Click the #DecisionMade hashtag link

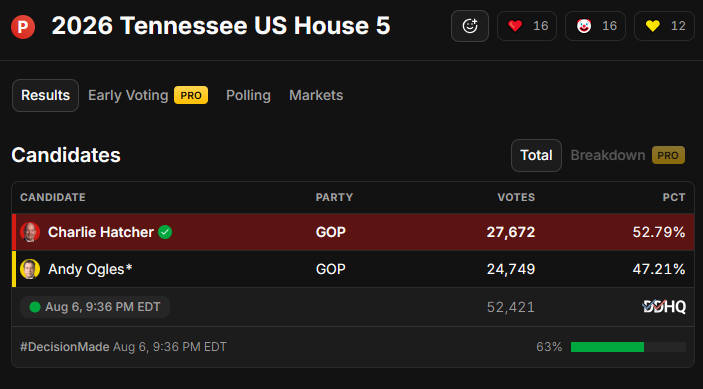(65, 347)
